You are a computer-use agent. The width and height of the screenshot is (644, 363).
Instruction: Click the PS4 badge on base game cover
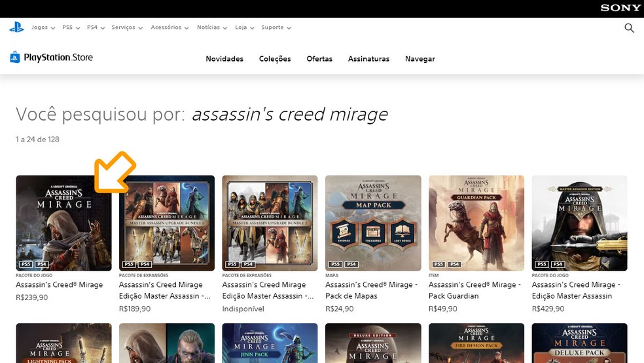42,264
